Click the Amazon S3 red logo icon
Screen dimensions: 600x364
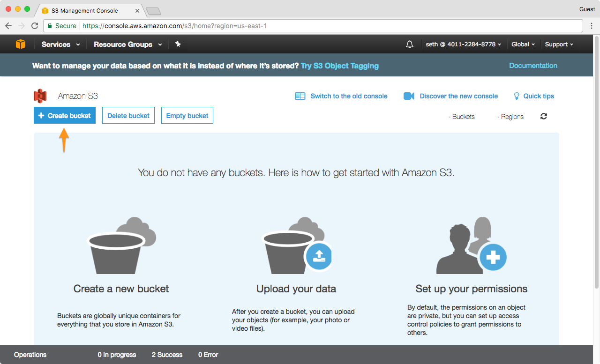coord(40,96)
